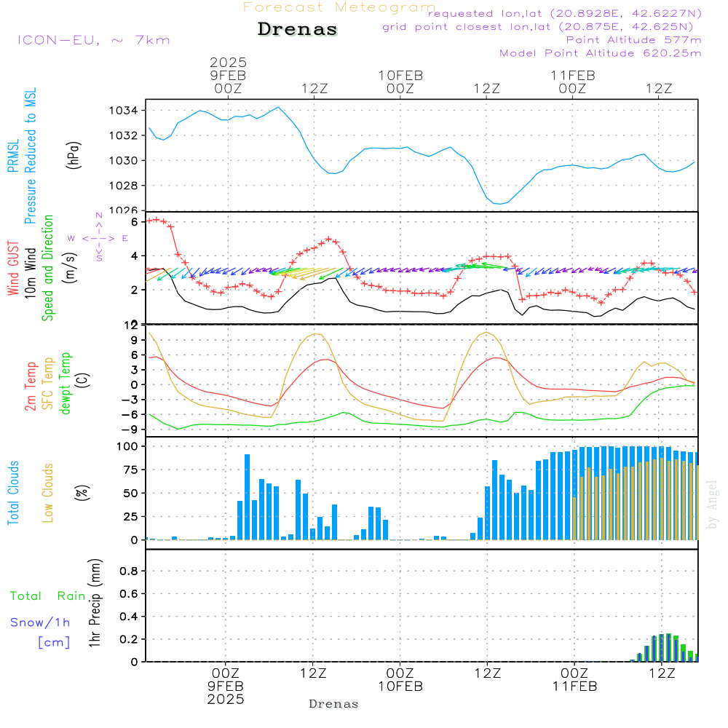This screenshot has height=728, width=728.
Task: Click the 1034 pressure axis value
Action: coord(124,111)
